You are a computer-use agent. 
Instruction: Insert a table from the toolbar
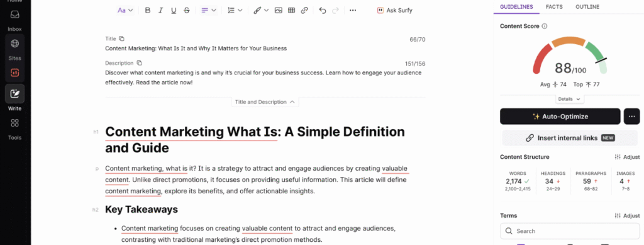tap(292, 10)
